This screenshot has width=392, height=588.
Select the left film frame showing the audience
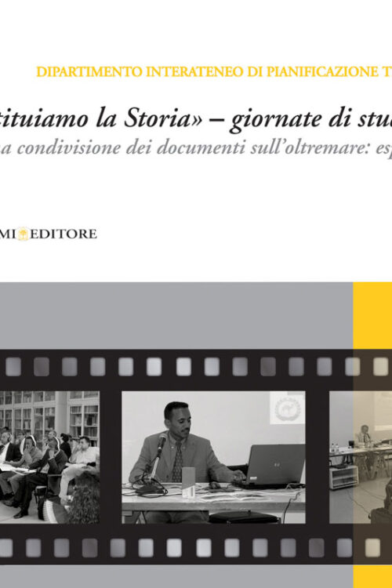click(49, 457)
